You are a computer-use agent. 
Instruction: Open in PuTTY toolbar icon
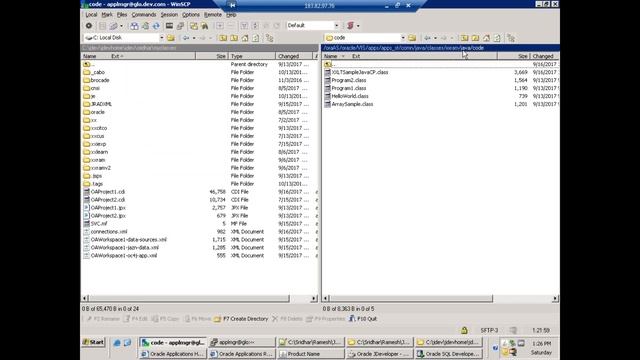click(180, 26)
